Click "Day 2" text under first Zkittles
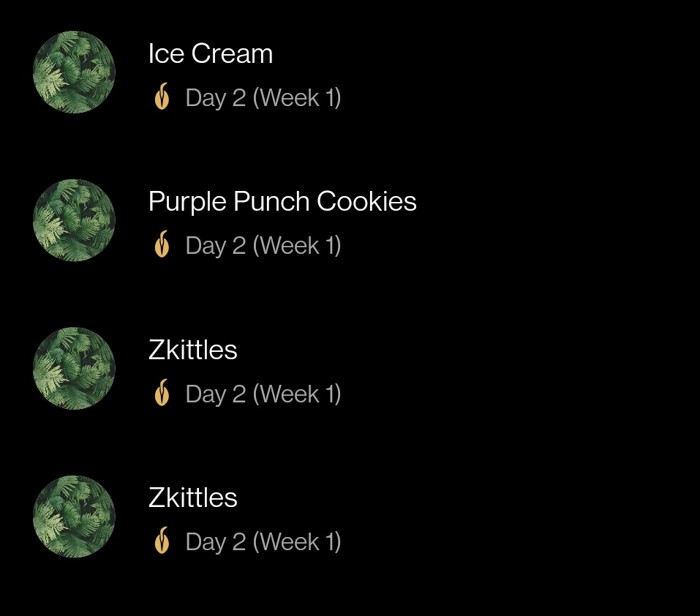700x616 pixels. coord(216,394)
